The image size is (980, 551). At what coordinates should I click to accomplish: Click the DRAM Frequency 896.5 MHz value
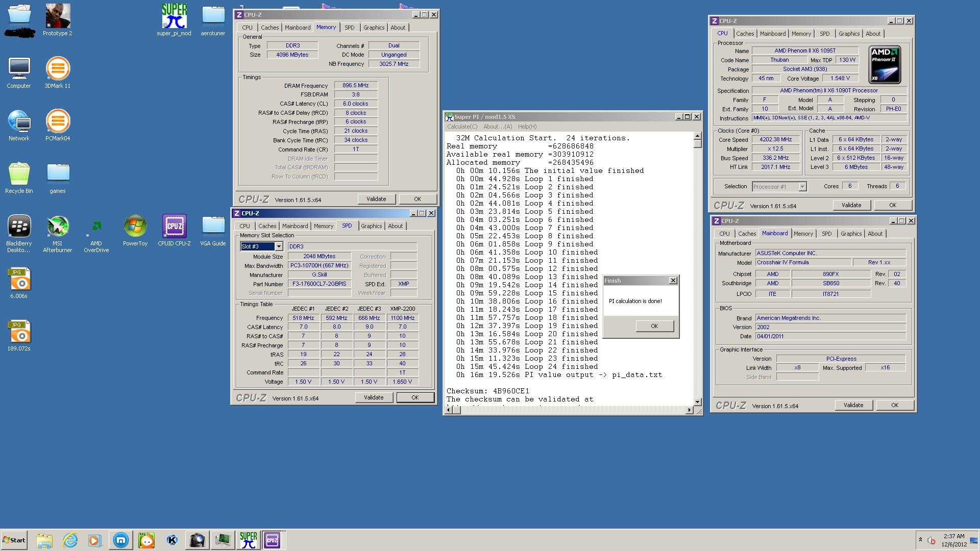click(x=356, y=85)
